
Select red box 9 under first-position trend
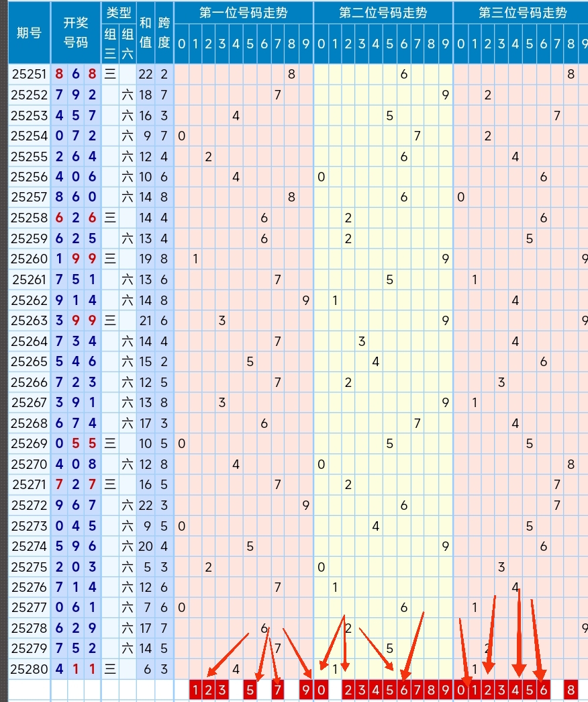[305, 689]
